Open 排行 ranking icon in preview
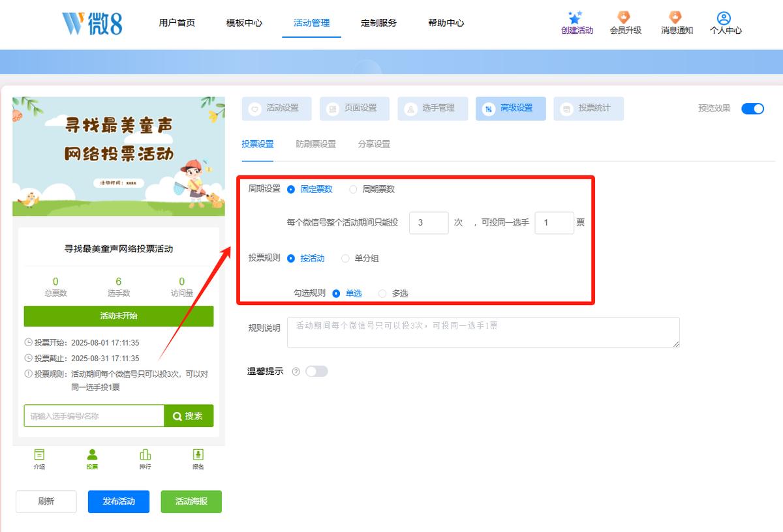The width and height of the screenshot is (783, 532). coord(145,454)
